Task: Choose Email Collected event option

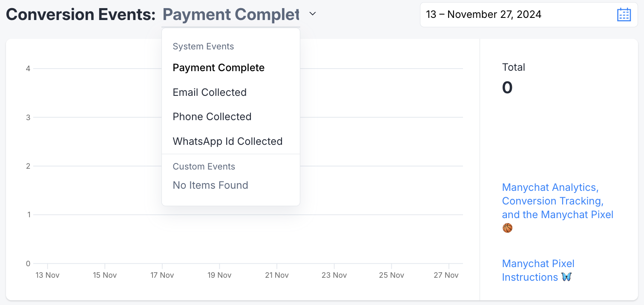Action: click(x=210, y=92)
